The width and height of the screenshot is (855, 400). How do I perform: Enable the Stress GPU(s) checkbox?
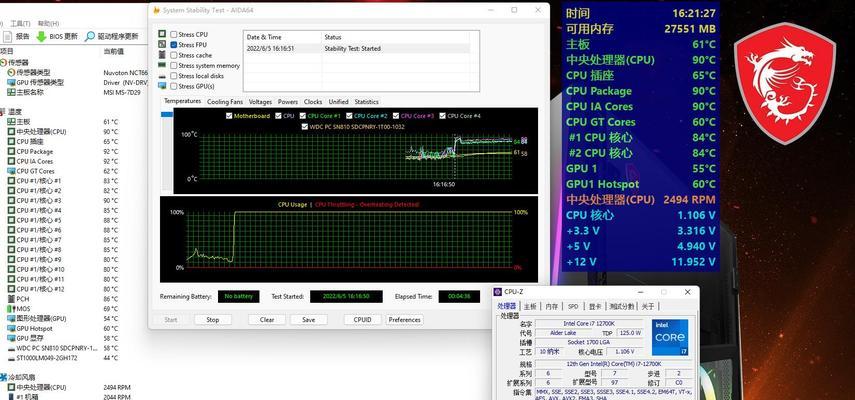click(x=173, y=86)
